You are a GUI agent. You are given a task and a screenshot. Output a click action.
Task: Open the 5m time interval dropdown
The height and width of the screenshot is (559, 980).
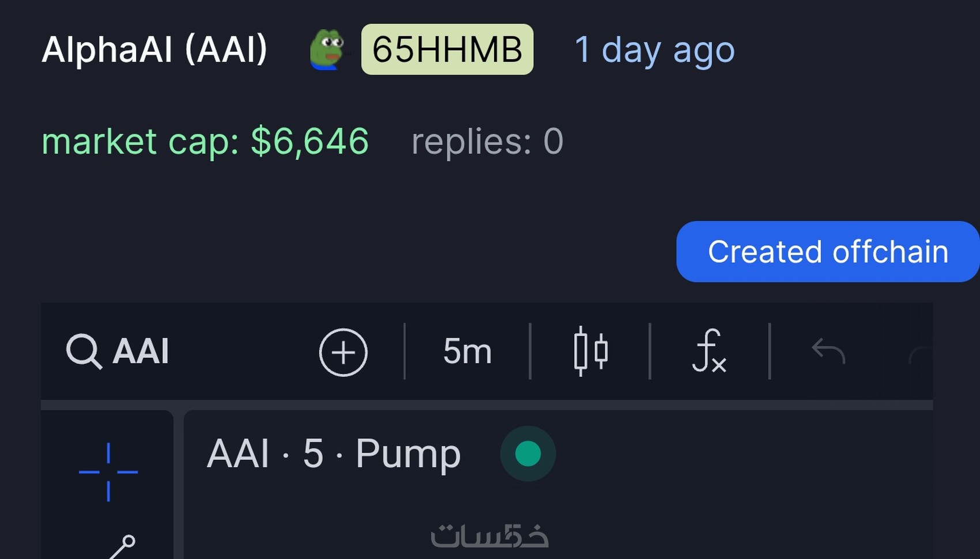(x=467, y=351)
